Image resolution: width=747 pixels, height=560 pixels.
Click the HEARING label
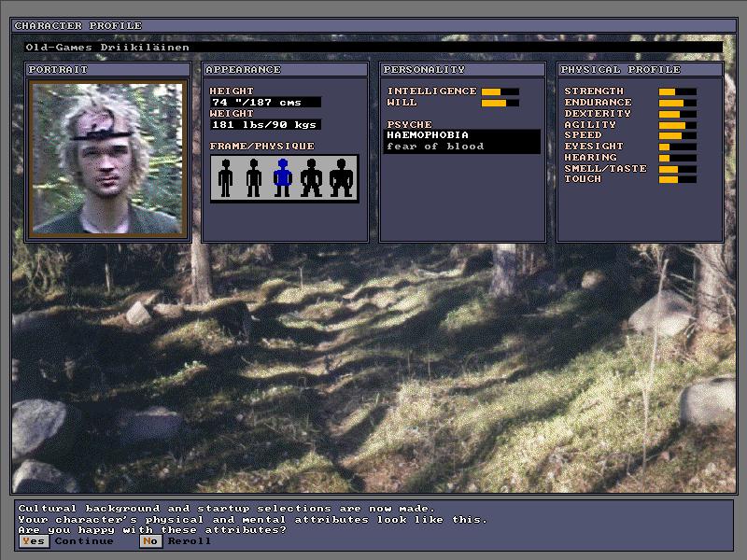tap(590, 157)
